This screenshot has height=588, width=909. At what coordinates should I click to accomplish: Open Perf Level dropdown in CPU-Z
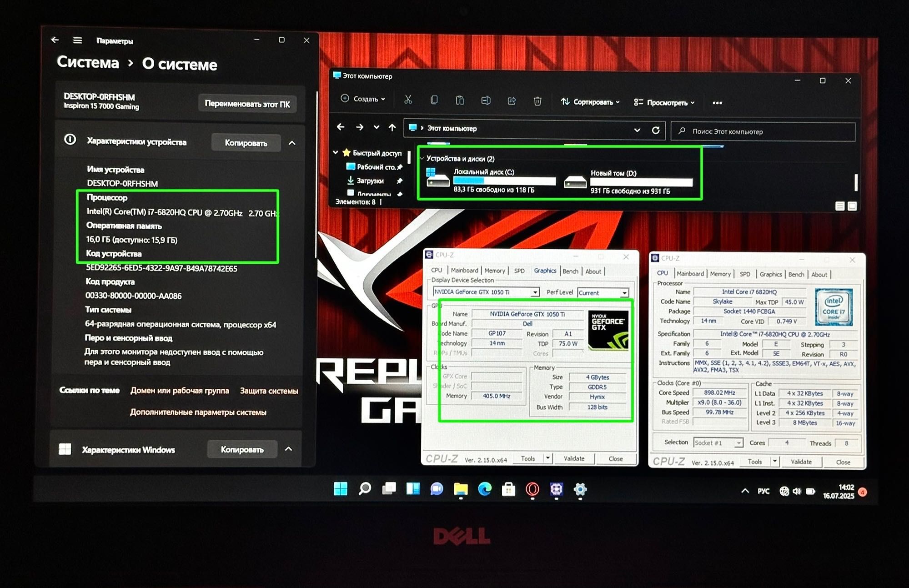624,293
